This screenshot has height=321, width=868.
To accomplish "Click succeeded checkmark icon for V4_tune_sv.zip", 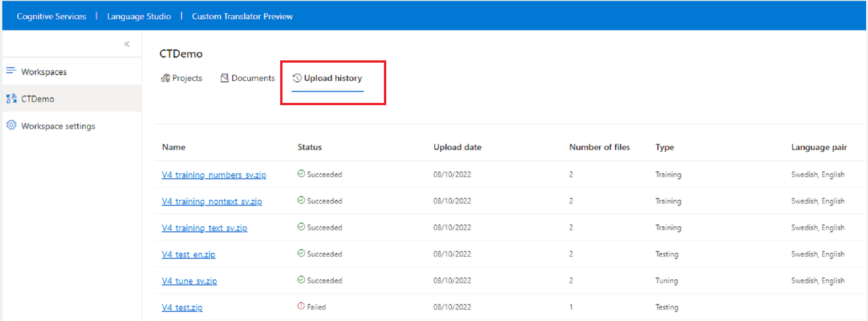I will 301,280.
